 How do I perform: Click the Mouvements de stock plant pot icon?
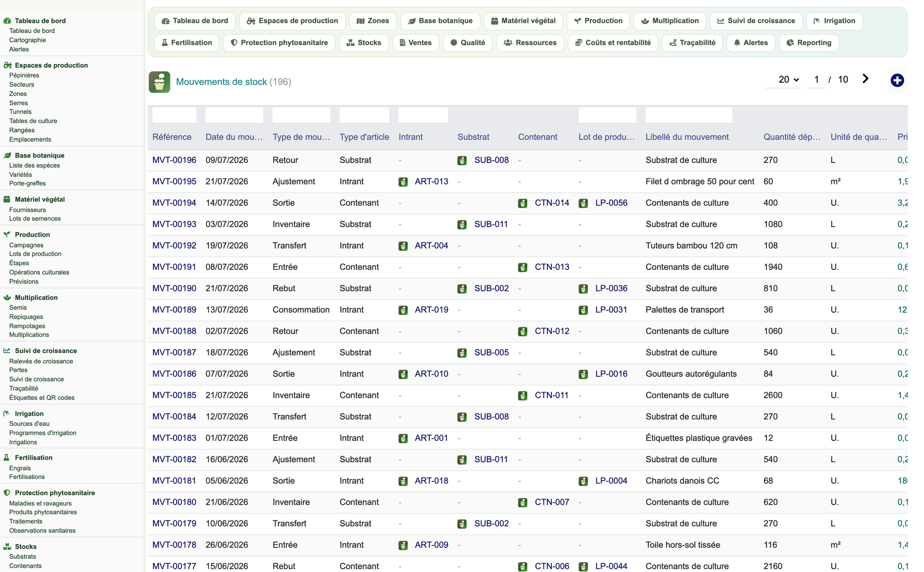160,82
